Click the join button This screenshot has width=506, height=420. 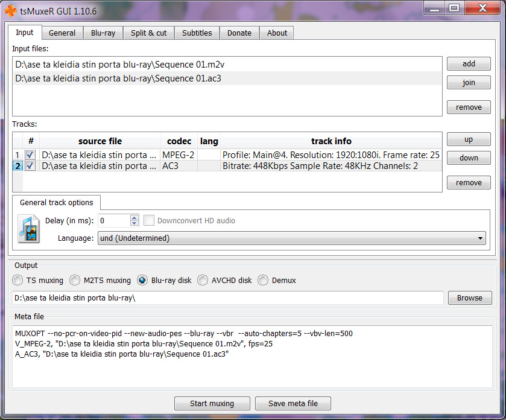pyautogui.click(x=469, y=82)
